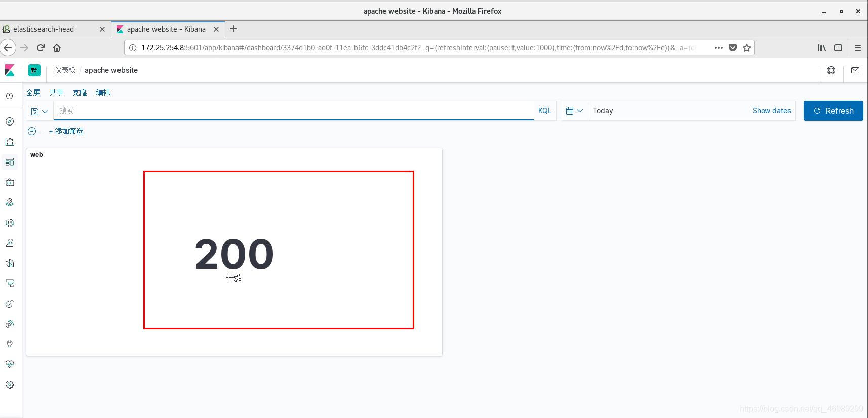This screenshot has height=418, width=868.
Task: Open the page actions ellipsis menu
Action: (718, 48)
